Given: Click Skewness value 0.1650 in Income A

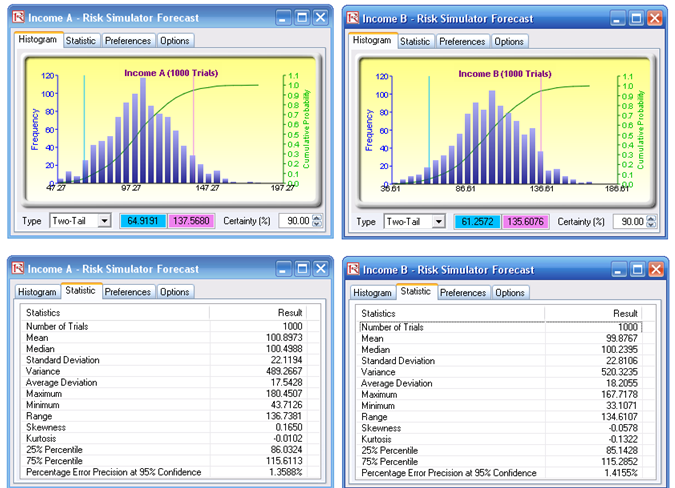Looking at the screenshot, I should pyautogui.click(x=289, y=427).
